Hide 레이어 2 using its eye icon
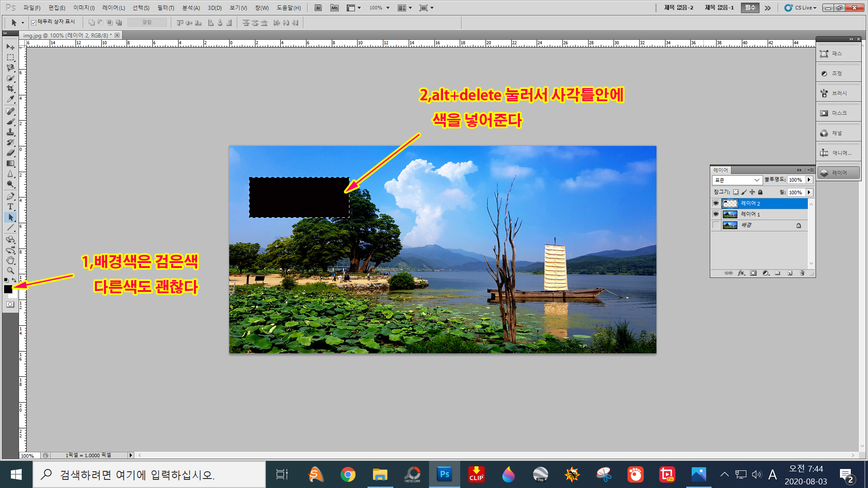Image resolution: width=868 pixels, height=488 pixels. [x=716, y=203]
